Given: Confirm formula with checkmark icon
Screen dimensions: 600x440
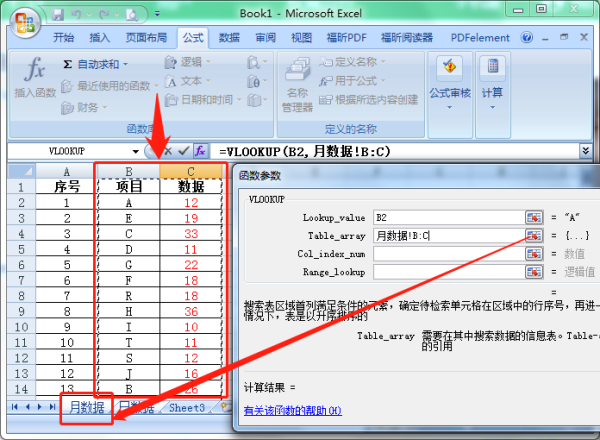Looking at the screenshot, I should [184, 151].
